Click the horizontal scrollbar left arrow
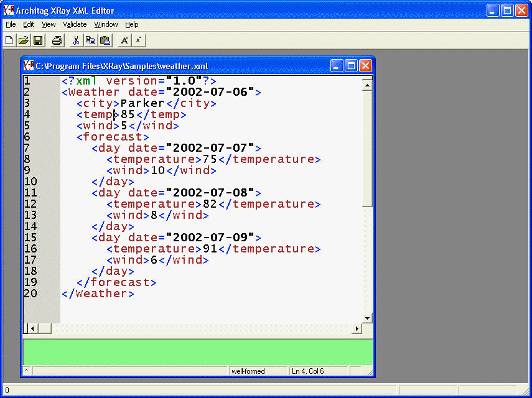Screen dimensions: 532x398 tap(32, 328)
